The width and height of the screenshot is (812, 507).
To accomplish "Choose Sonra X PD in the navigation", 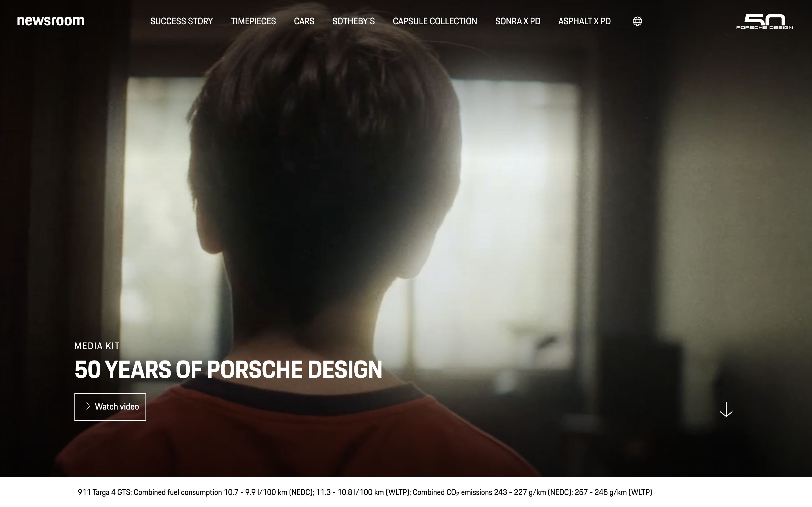I will (x=517, y=21).
